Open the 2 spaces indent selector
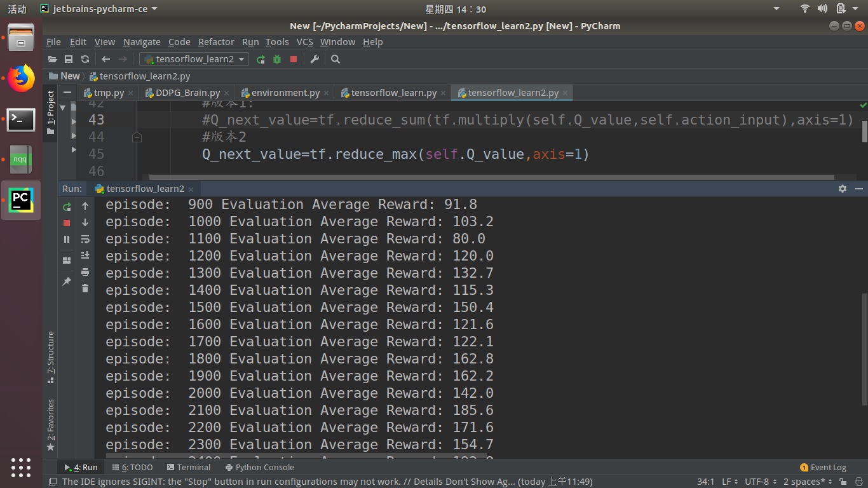868x488 pixels. pos(807,482)
